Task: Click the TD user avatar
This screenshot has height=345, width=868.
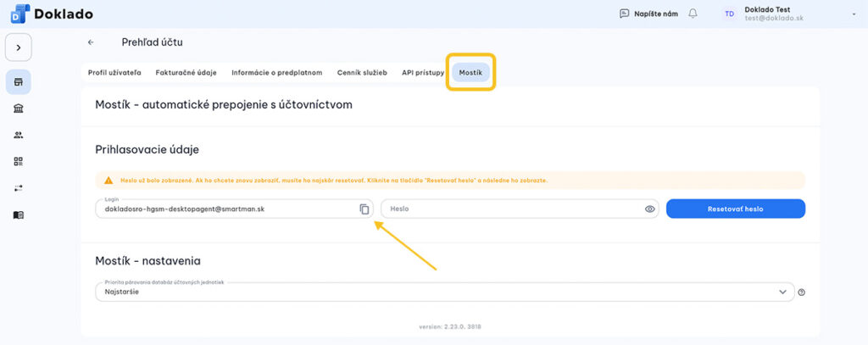Action: (x=730, y=14)
